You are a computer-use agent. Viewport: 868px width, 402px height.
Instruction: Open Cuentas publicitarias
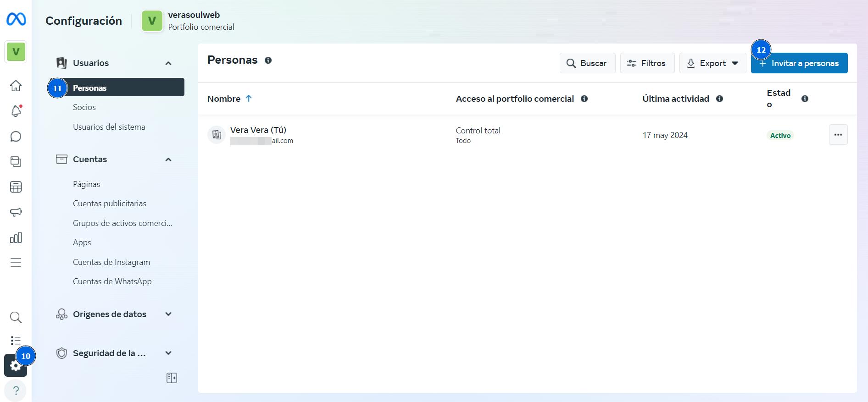pos(110,203)
